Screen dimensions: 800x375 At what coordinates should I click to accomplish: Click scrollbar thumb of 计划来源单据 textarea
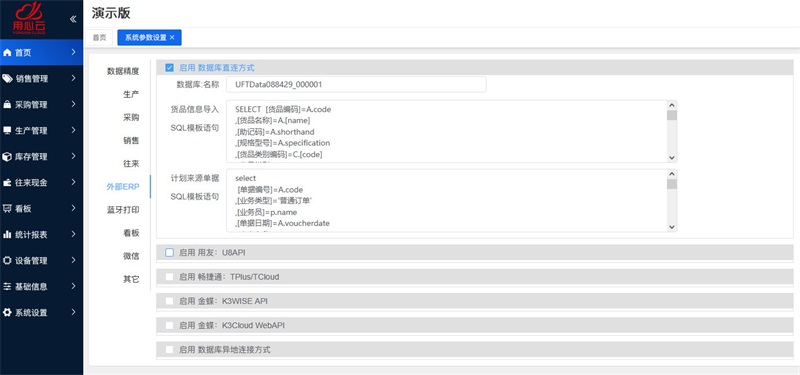[672, 184]
